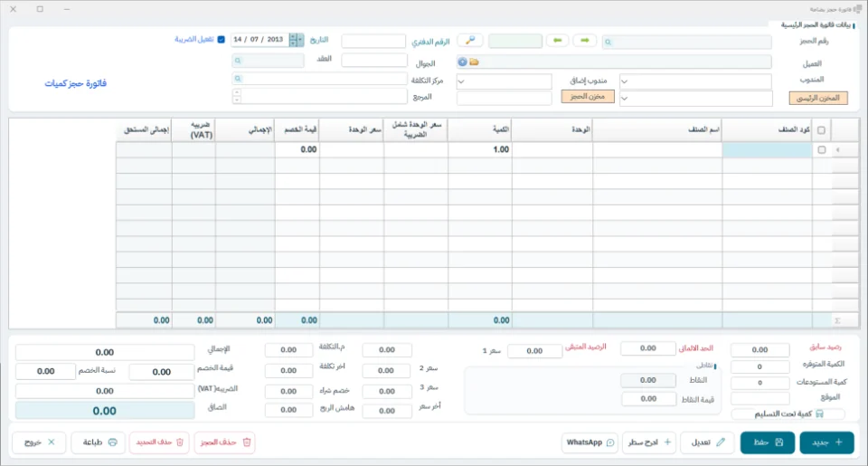Go to previous reservation with left green arrow
Image resolution: width=868 pixels, height=466 pixels.
tap(558, 41)
